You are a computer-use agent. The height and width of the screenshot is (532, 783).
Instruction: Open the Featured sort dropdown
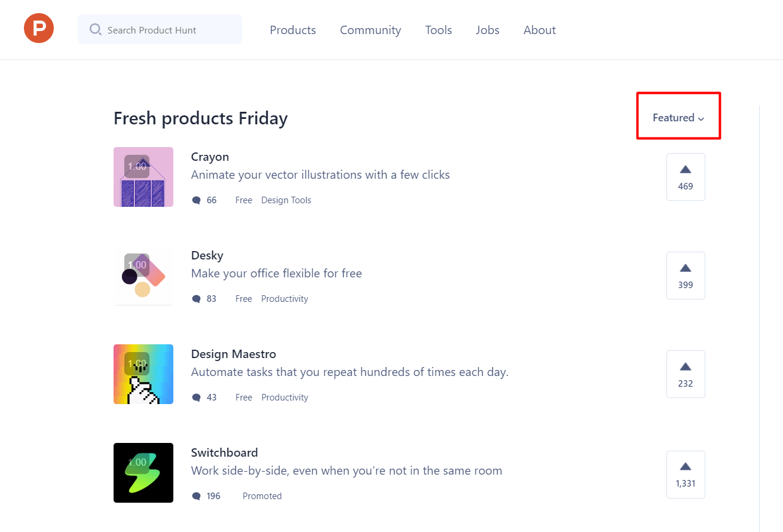point(678,118)
